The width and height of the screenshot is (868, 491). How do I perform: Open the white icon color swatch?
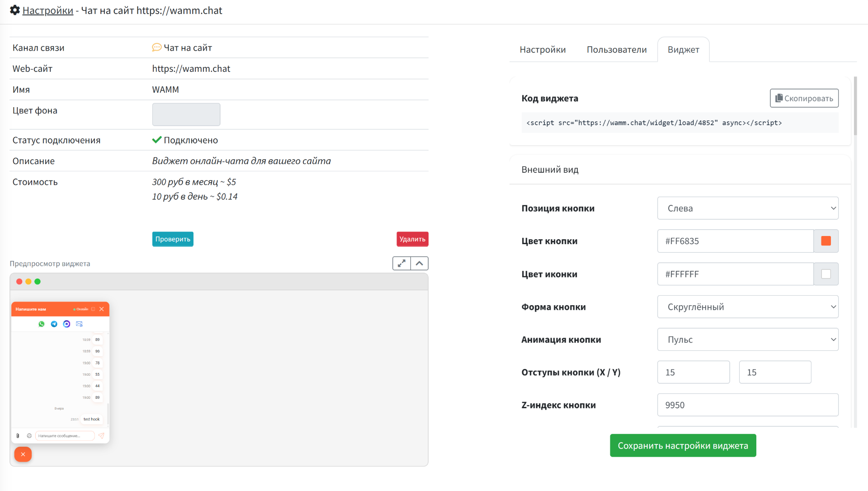(x=826, y=274)
